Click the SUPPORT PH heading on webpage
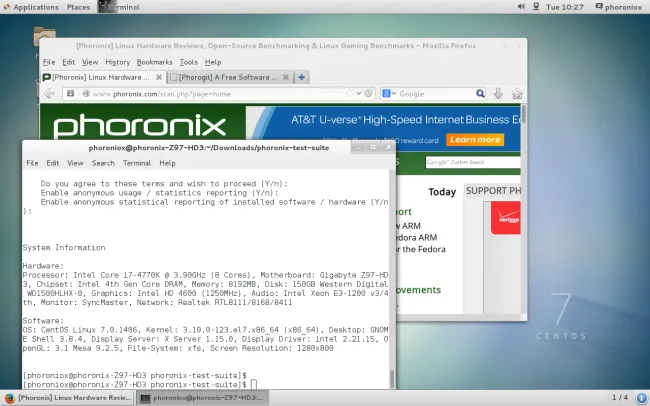This screenshot has height=406, width=650. (493, 191)
